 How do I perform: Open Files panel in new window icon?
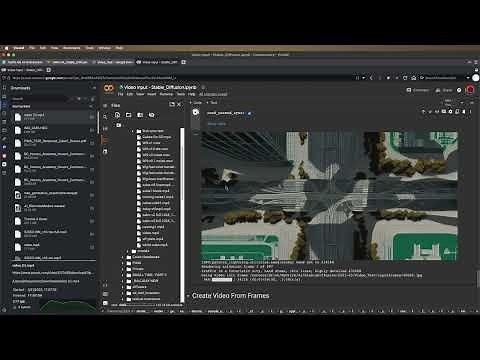pyautogui.click(x=172, y=105)
